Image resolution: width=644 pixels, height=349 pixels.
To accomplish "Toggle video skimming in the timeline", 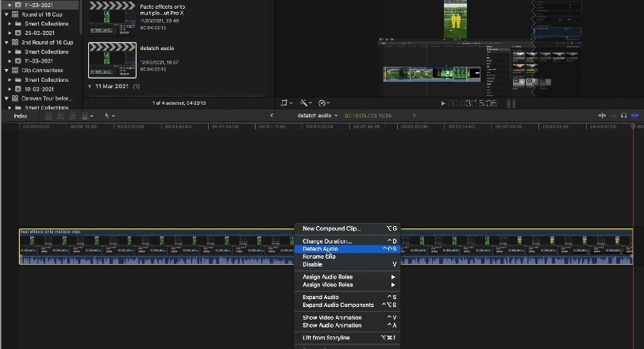I will [602, 116].
